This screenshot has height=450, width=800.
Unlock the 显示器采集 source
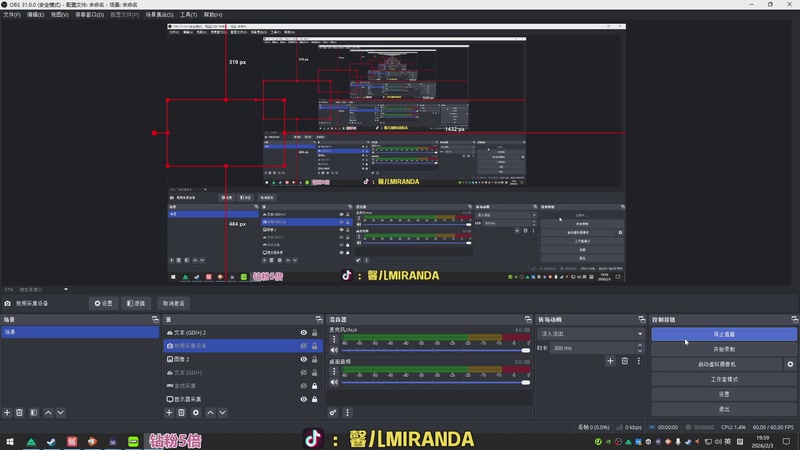click(x=315, y=399)
